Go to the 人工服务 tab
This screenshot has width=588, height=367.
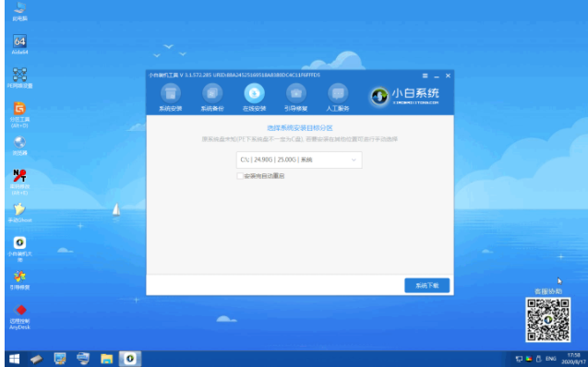click(338, 98)
